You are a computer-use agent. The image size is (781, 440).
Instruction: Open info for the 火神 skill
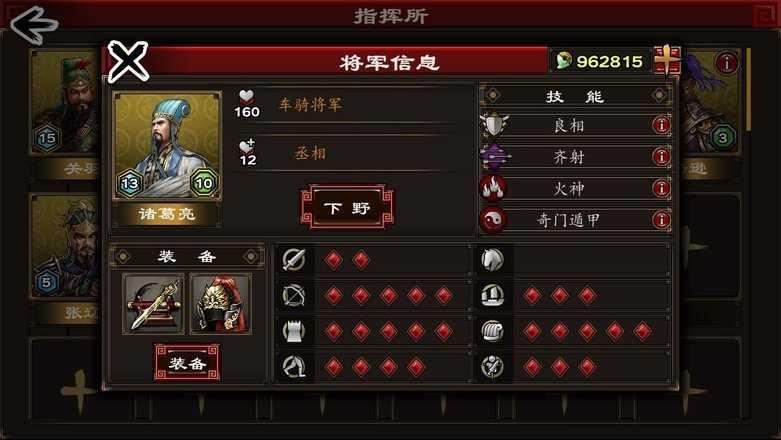[x=661, y=188]
